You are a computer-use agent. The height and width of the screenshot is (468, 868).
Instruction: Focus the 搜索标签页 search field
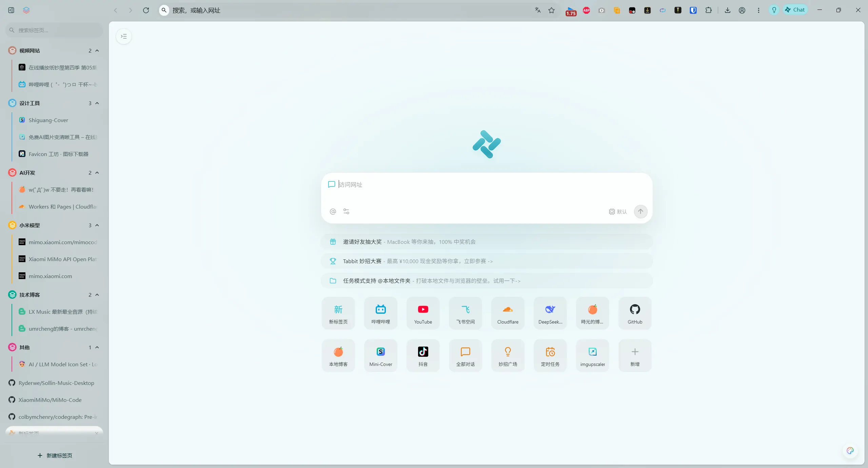(54, 30)
